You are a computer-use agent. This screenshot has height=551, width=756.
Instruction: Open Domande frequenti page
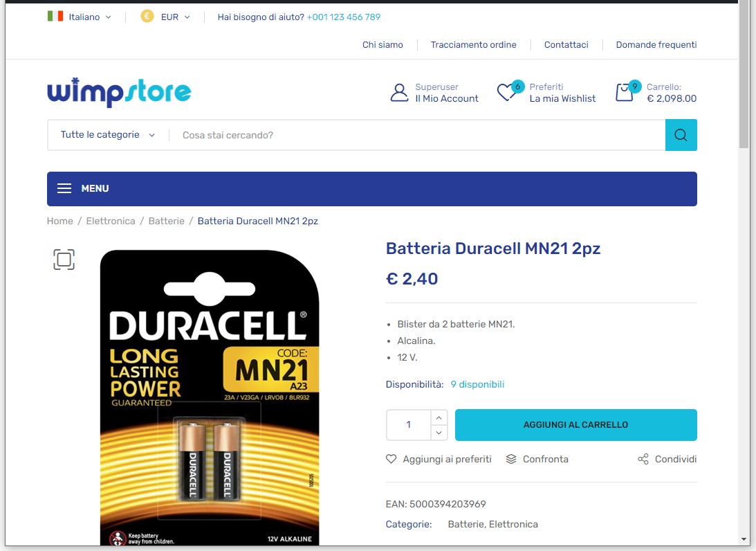pyautogui.click(x=656, y=44)
